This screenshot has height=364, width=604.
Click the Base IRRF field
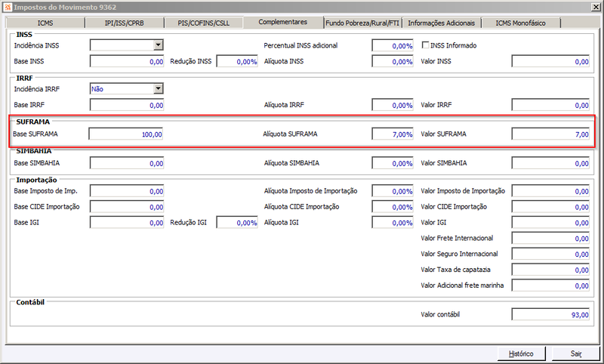[x=127, y=105]
